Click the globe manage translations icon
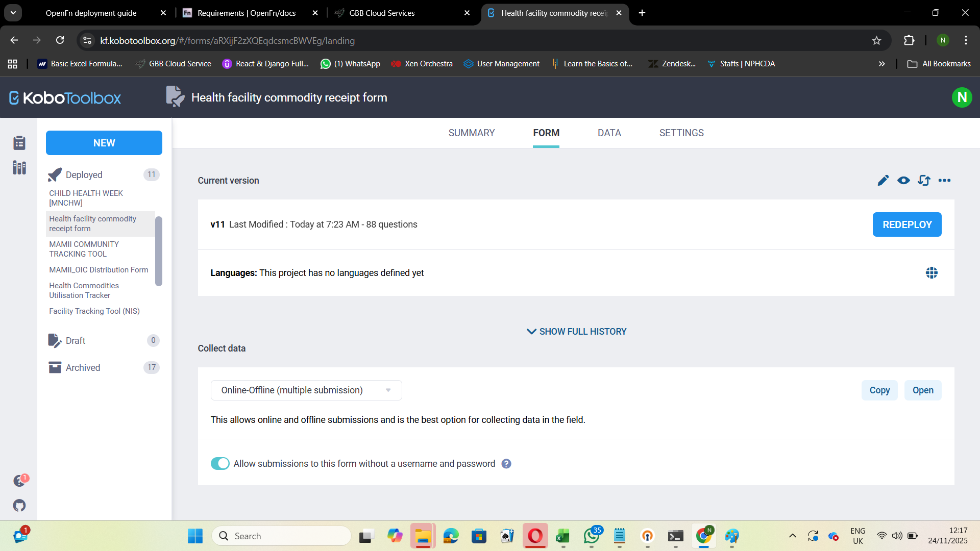Screen dimensions: 980x551 tap(932, 273)
